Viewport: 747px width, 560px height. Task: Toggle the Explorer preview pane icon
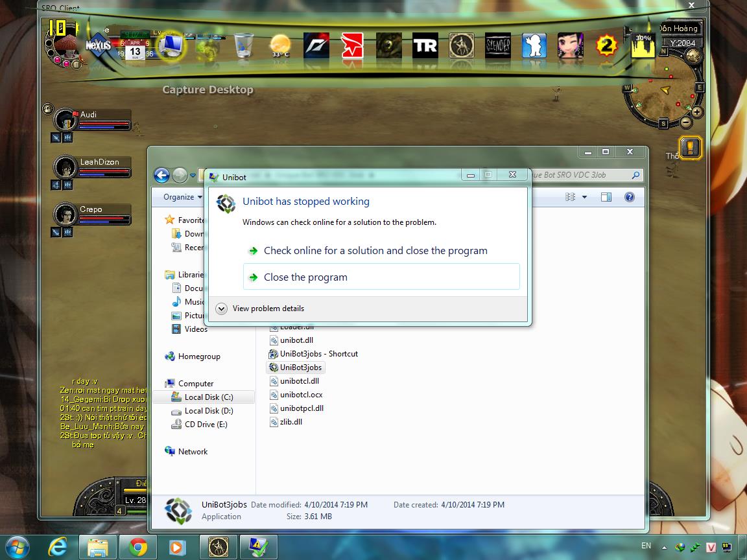coord(606,197)
